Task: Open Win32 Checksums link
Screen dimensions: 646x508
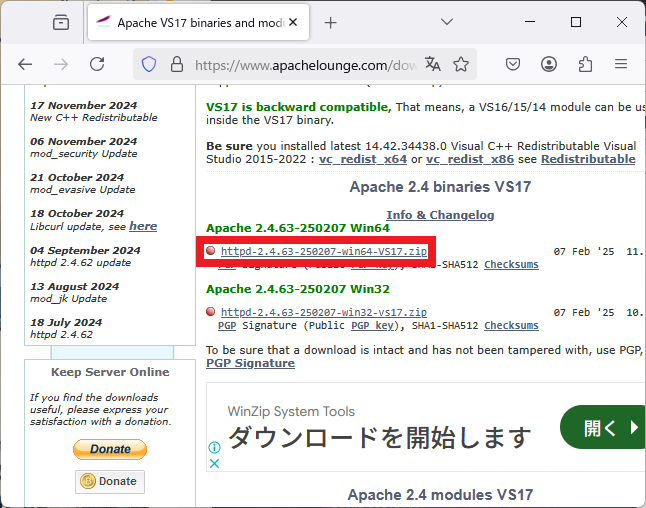Action: (511, 325)
